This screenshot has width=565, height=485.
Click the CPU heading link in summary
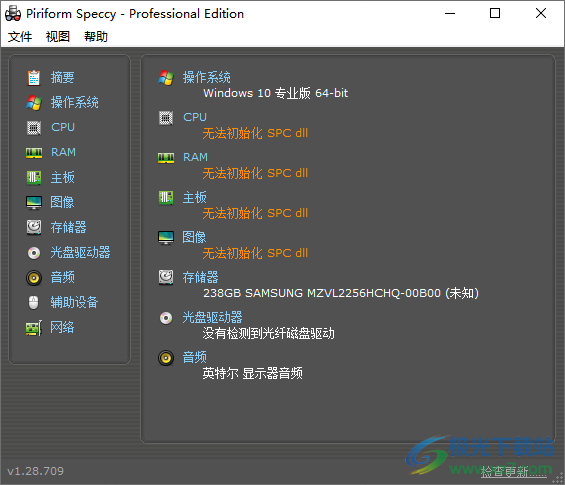pos(195,117)
